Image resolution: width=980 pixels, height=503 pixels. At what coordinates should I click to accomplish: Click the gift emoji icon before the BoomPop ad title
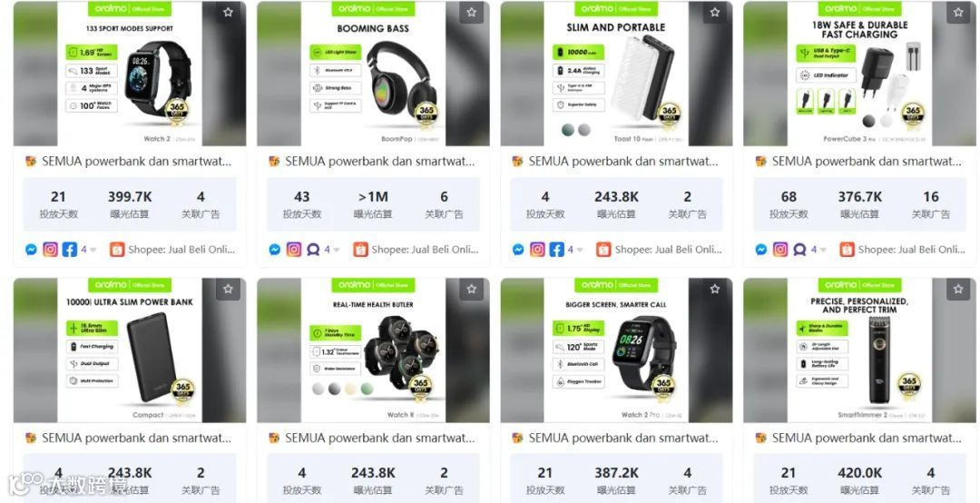[x=274, y=162]
